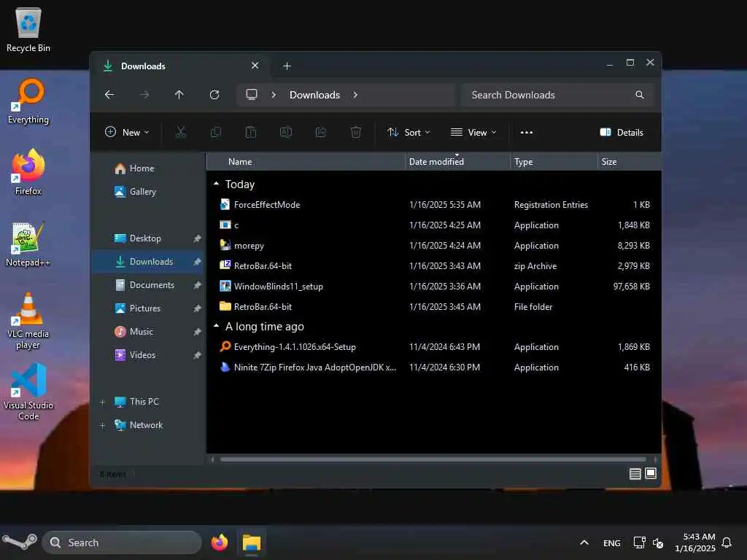Open Recycle Bin desktop icon
Image resolution: width=747 pixels, height=560 pixels.
point(28,29)
